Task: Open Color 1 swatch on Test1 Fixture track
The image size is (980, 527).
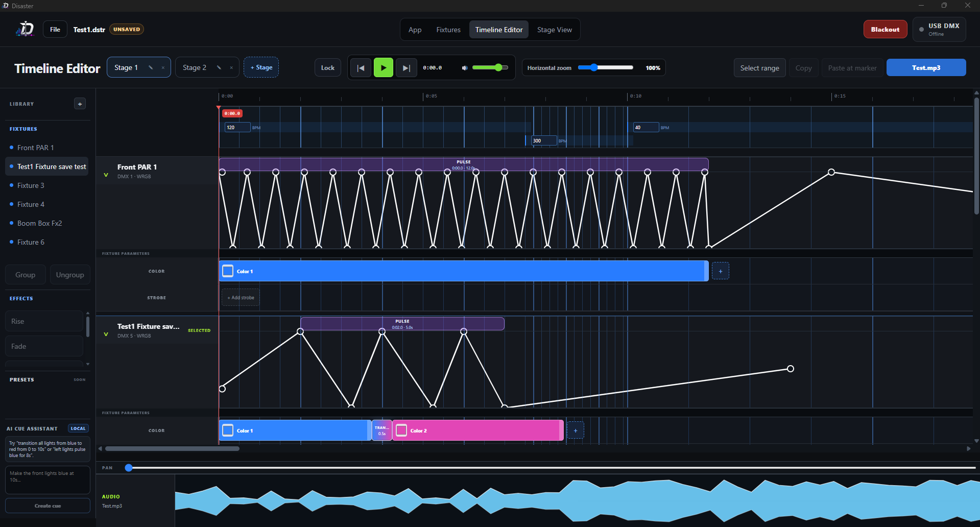Action: [228, 430]
